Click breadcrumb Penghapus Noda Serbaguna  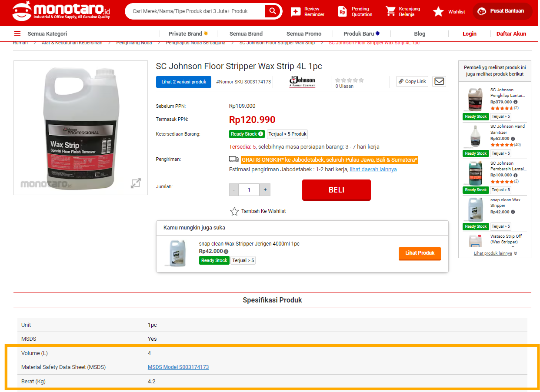coord(196,43)
